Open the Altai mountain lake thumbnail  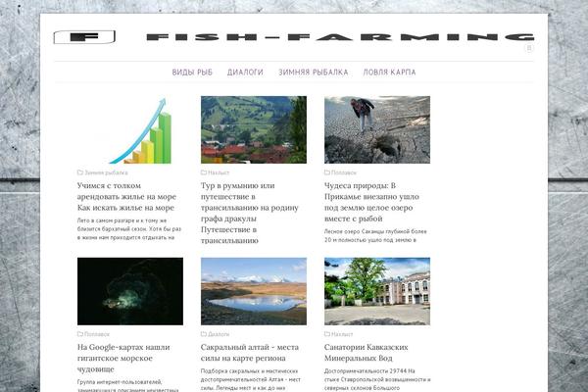pyautogui.click(x=254, y=291)
